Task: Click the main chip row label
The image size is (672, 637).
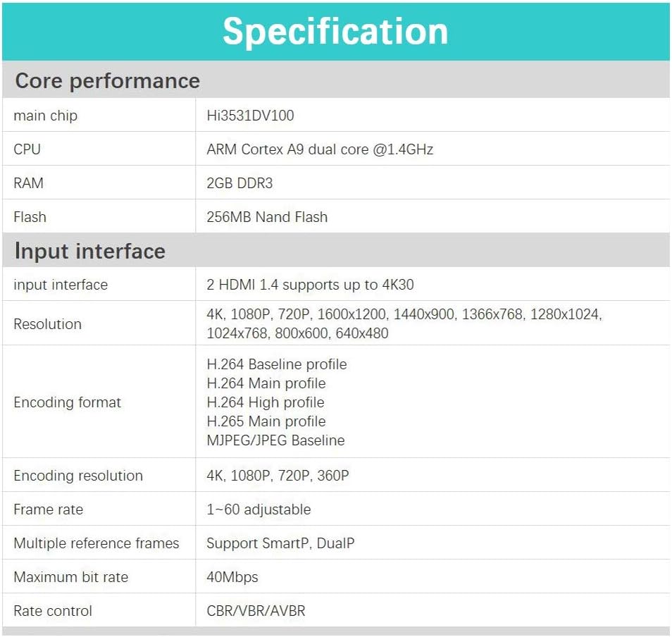Action: tap(46, 116)
